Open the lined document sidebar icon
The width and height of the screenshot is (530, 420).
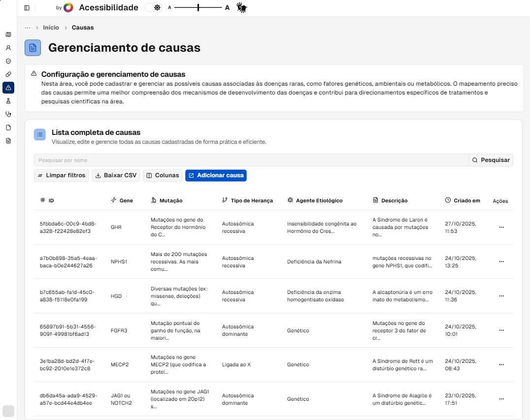8,141
